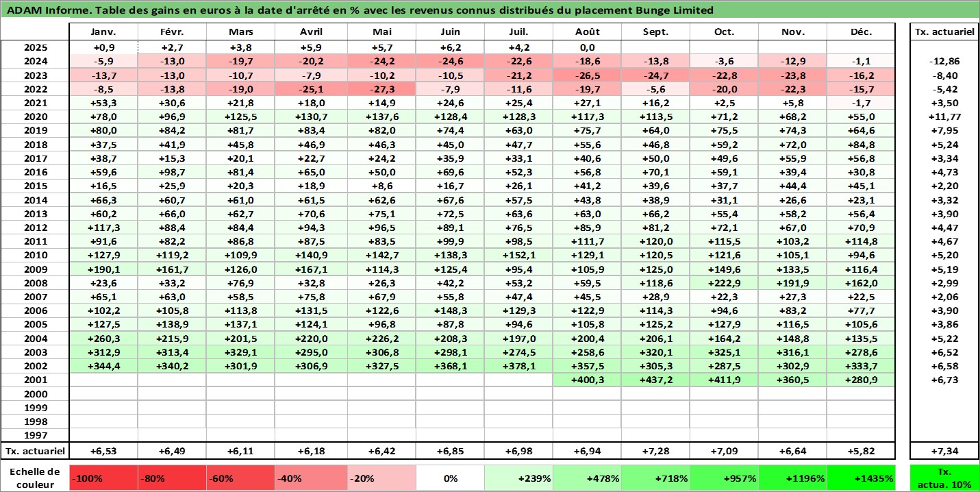Select the 2008 year row label

35,283
